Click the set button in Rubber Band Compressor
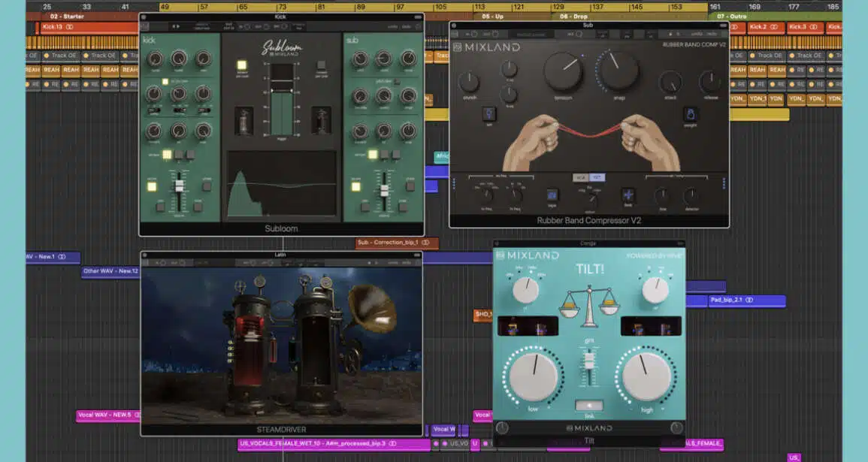 tap(488, 114)
